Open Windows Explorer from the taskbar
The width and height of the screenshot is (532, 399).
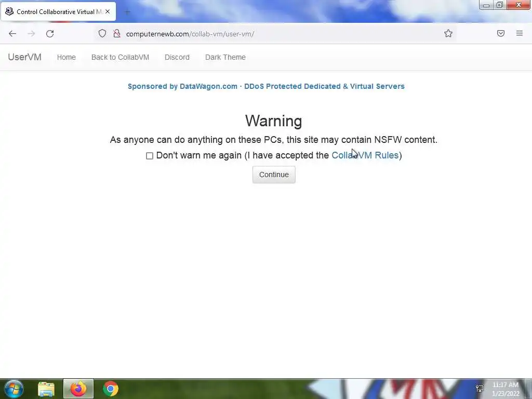click(46, 389)
